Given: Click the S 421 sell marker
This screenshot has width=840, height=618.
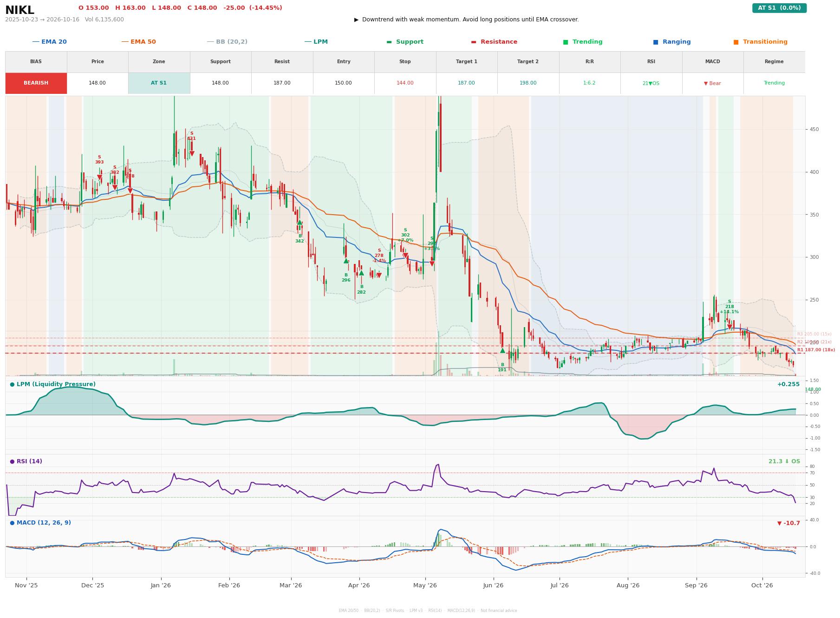Looking at the screenshot, I should coord(191,154).
